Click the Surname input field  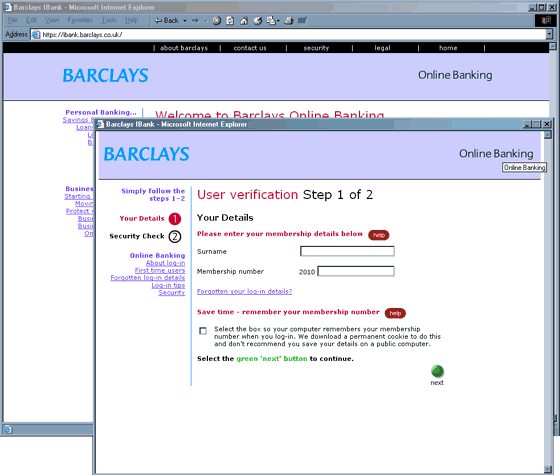[347, 251]
